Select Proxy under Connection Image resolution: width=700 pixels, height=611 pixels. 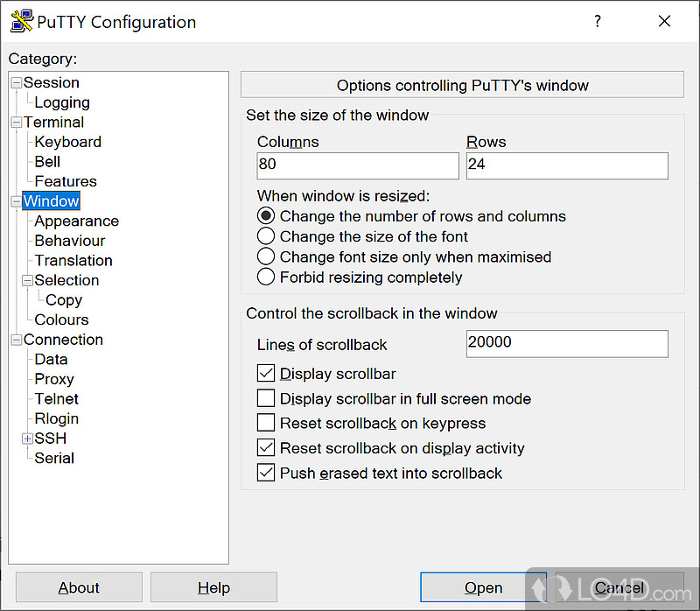(x=54, y=379)
